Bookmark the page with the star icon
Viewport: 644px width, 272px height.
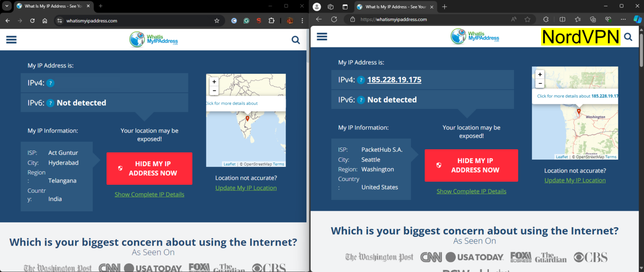(217, 21)
